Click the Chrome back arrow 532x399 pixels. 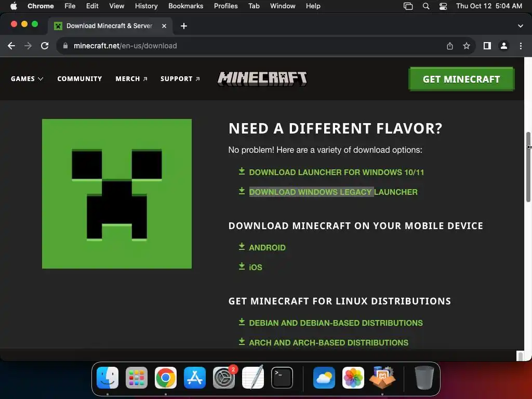click(11, 46)
